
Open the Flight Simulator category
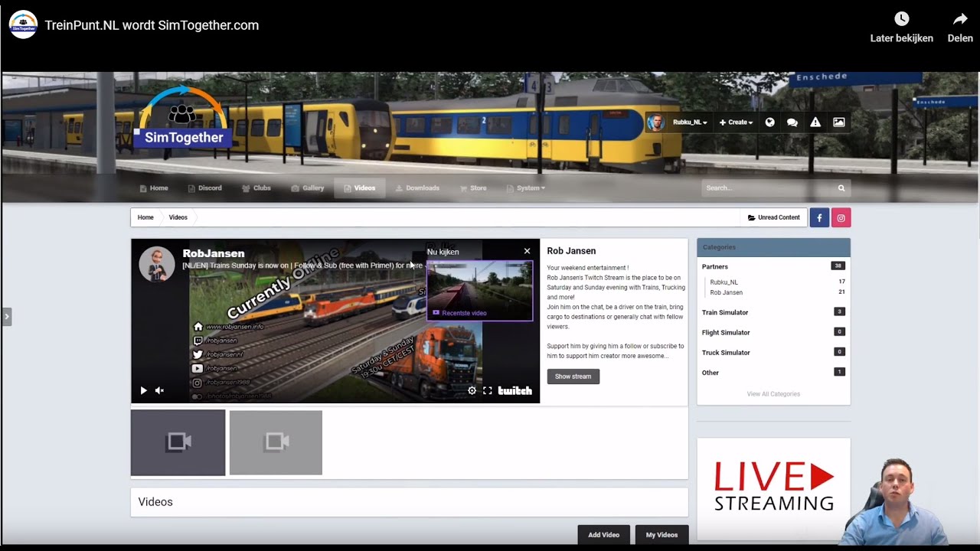point(726,332)
